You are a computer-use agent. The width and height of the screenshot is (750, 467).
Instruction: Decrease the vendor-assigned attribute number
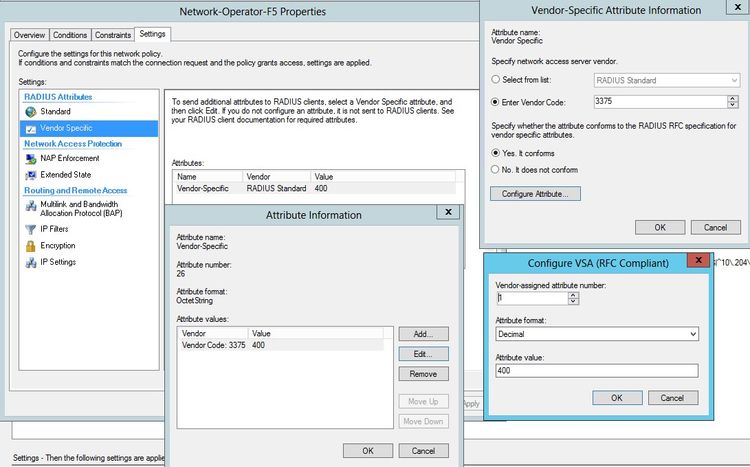(573, 301)
